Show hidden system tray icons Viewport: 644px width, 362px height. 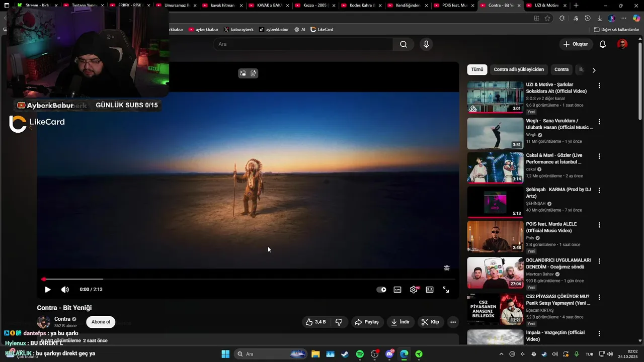(x=501, y=354)
